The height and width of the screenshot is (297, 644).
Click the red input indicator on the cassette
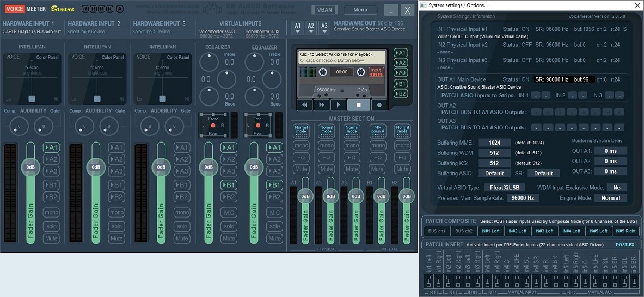click(376, 71)
